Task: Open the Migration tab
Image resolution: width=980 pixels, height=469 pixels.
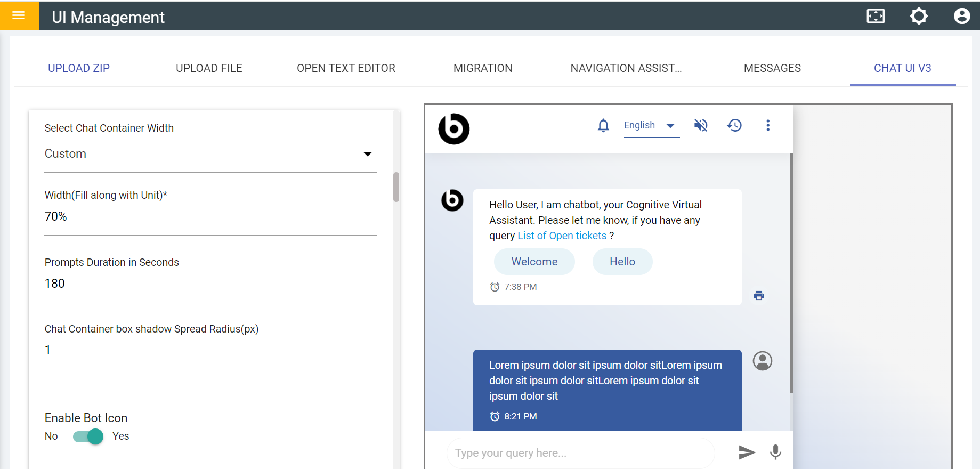Action: click(483, 68)
